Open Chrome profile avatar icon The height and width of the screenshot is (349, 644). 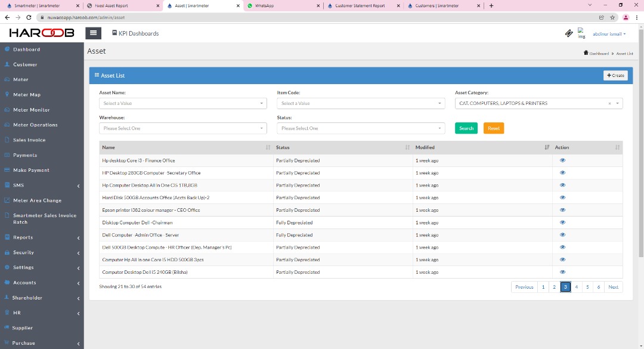(626, 17)
